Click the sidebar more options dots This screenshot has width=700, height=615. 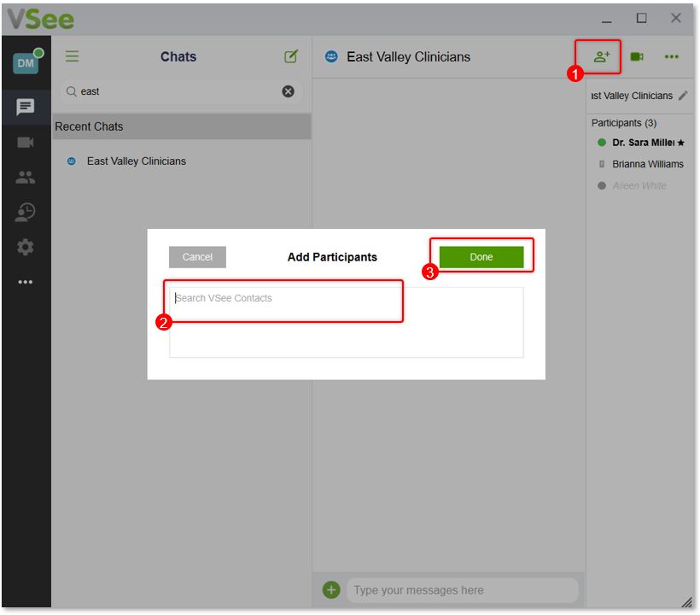[x=26, y=282]
